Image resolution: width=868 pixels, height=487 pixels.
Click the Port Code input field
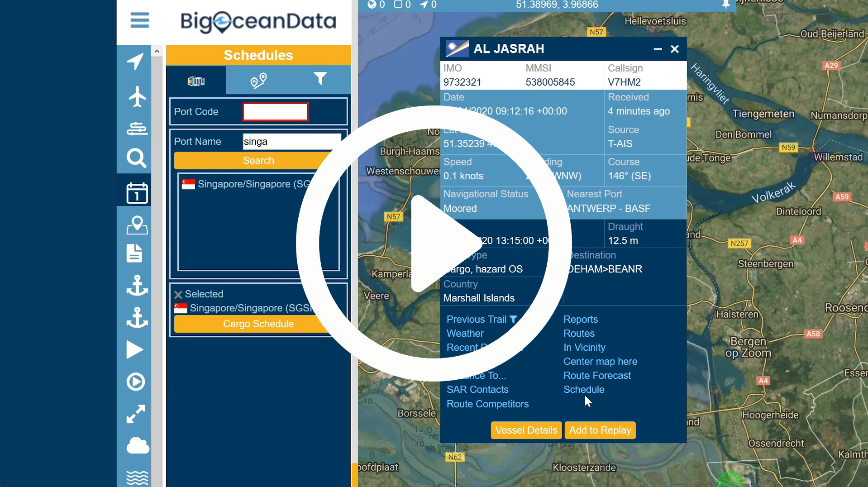pyautogui.click(x=276, y=112)
